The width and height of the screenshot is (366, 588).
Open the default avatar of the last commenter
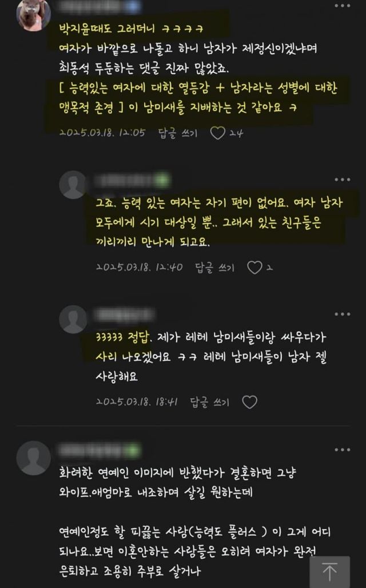click(33, 458)
